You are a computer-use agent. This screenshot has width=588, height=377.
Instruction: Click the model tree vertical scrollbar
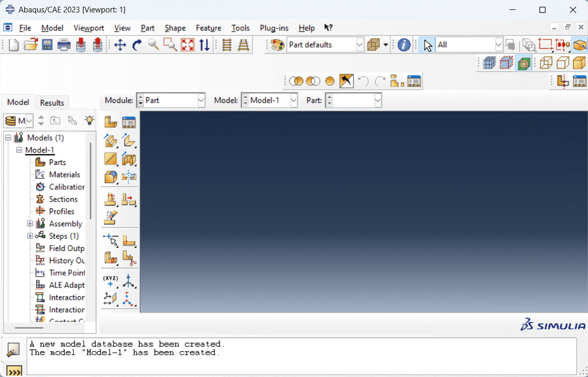pos(91,181)
